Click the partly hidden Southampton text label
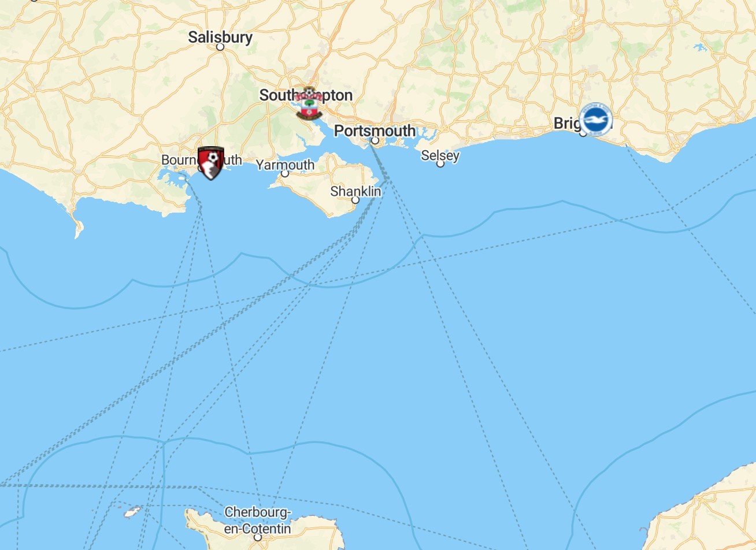This screenshot has width=756, height=550. pyautogui.click(x=306, y=95)
